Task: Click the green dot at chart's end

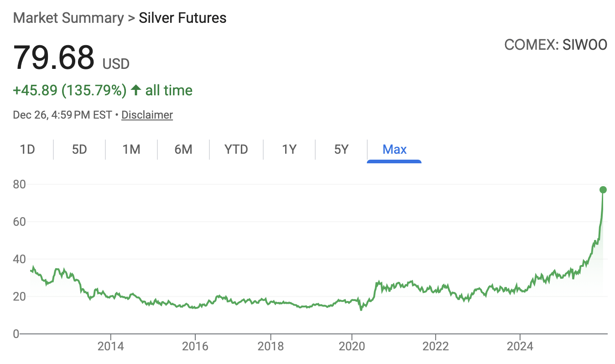Action: [603, 190]
